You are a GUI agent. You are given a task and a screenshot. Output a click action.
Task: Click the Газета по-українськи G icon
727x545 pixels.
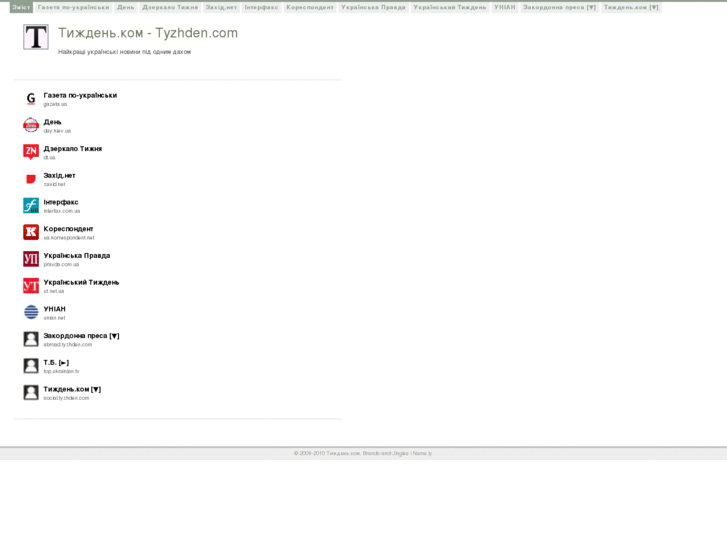(31, 98)
